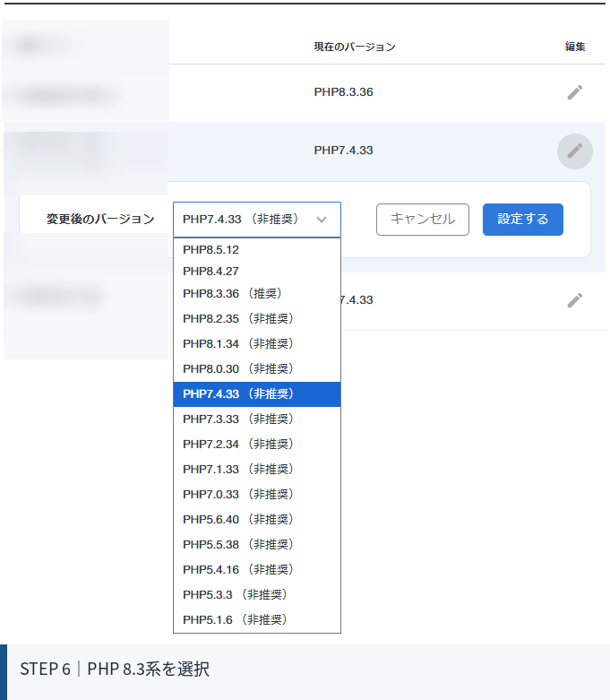Click the highlighted circular edit pencil icon

tap(575, 151)
